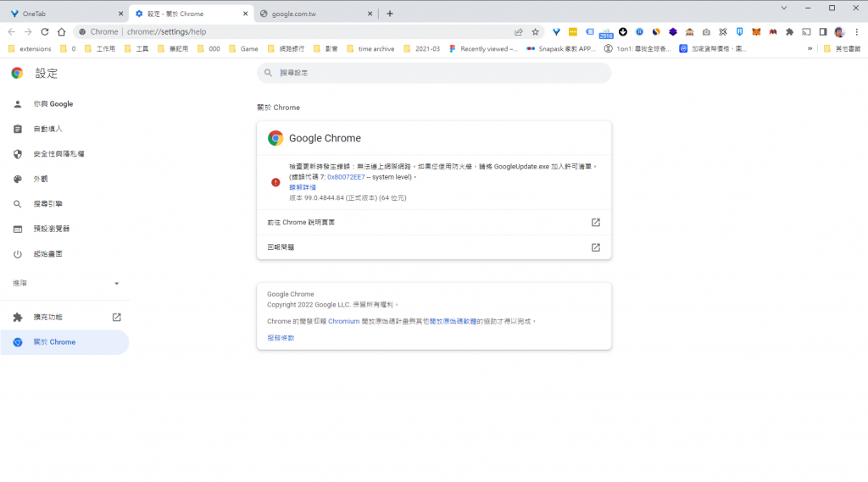The width and height of the screenshot is (868, 482).
Task: Open the 1on1 bookmark
Action: pos(637,48)
